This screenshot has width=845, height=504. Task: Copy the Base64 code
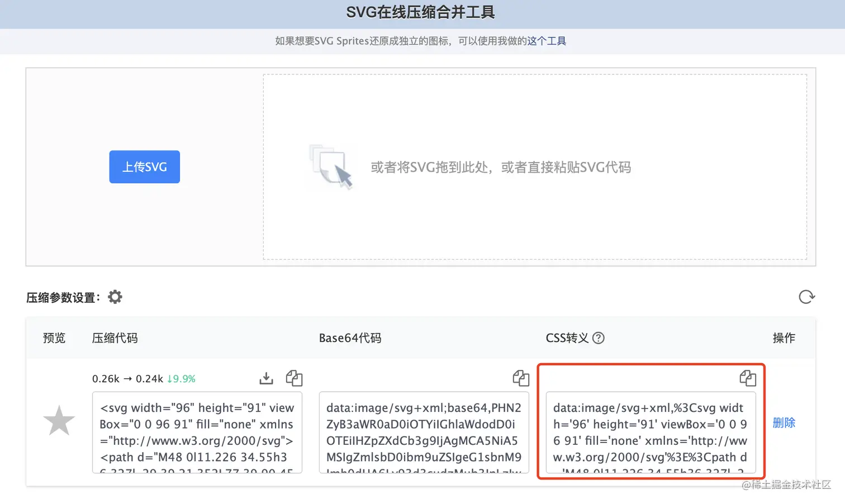click(x=521, y=378)
